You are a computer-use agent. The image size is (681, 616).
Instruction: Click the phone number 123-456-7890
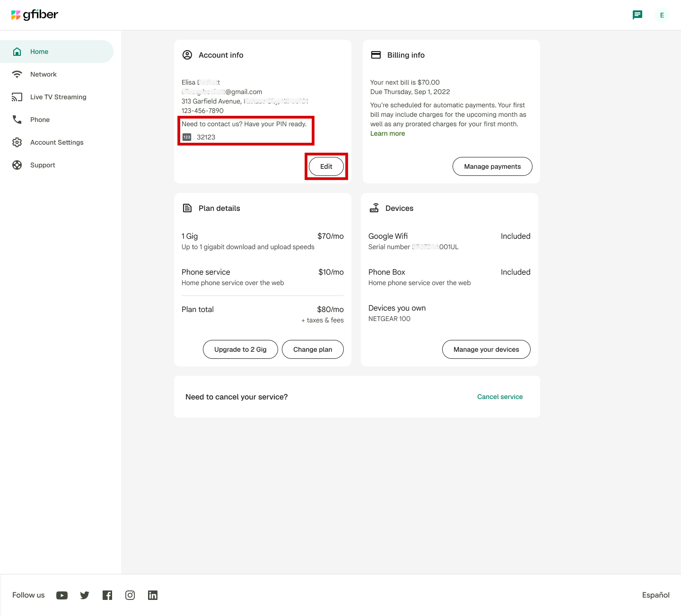point(202,111)
